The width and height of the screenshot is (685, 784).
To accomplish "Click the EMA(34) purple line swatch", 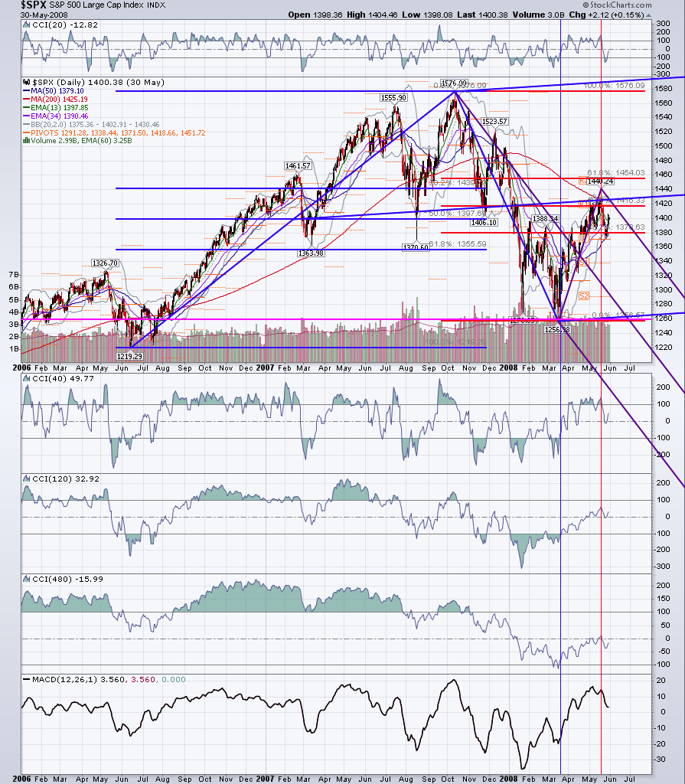I will 27,116.
